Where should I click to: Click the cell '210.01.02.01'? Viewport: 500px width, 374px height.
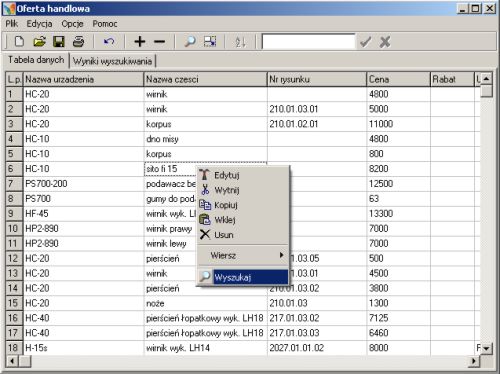pos(317,124)
